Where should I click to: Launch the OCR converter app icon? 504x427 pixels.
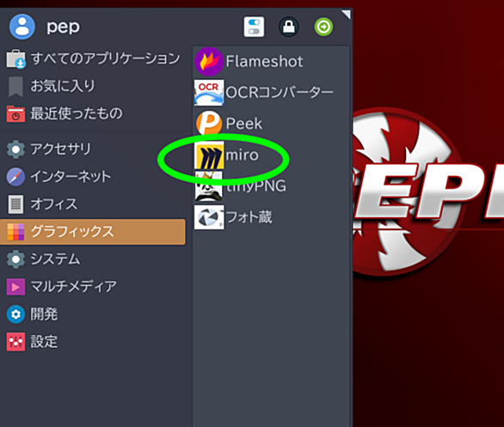pyautogui.click(x=209, y=93)
